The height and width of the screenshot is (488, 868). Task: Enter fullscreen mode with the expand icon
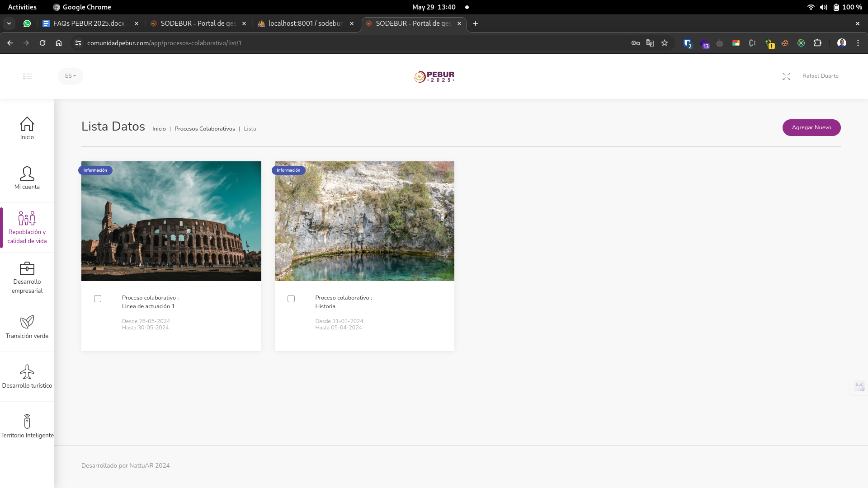pos(786,76)
